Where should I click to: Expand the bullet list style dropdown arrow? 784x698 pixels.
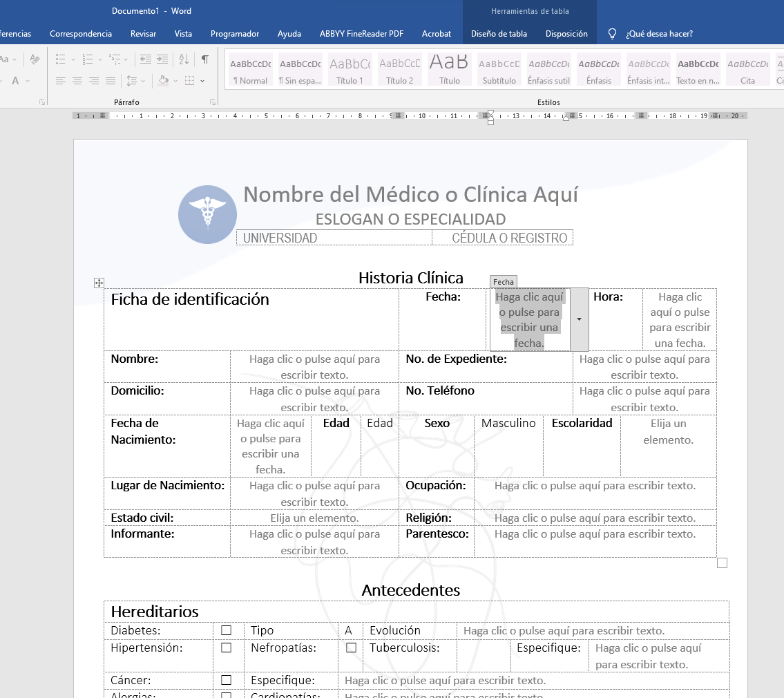[x=72, y=59]
